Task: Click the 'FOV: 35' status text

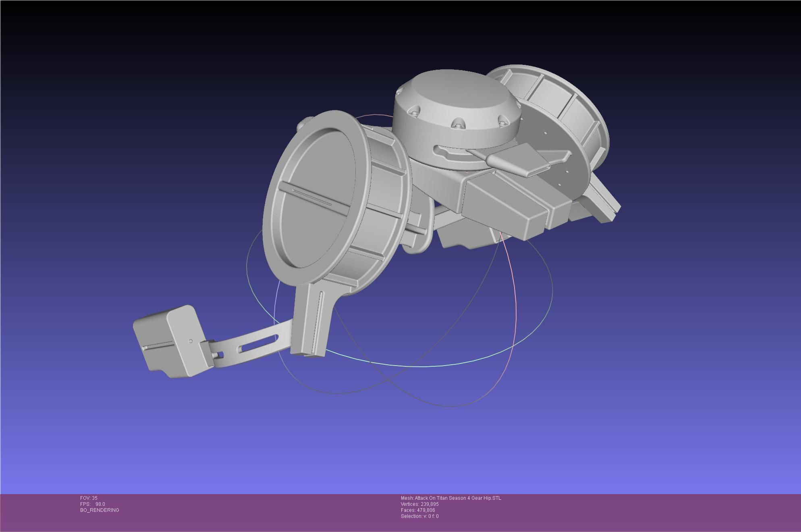Action: pos(89,498)
